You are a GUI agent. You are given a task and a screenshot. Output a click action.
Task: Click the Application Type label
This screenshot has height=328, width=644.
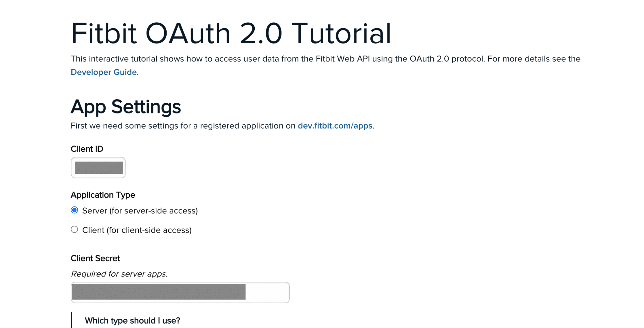103,195
